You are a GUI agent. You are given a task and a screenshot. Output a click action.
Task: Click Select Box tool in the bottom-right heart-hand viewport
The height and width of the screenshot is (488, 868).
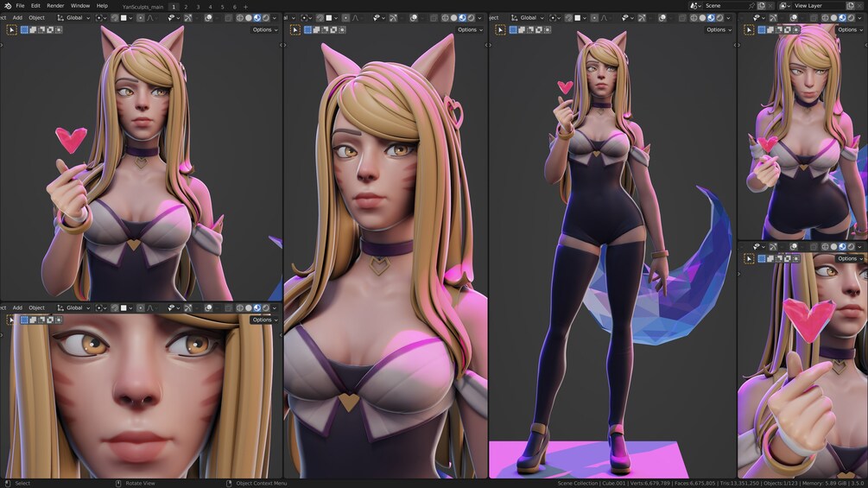tap(749, 258)
